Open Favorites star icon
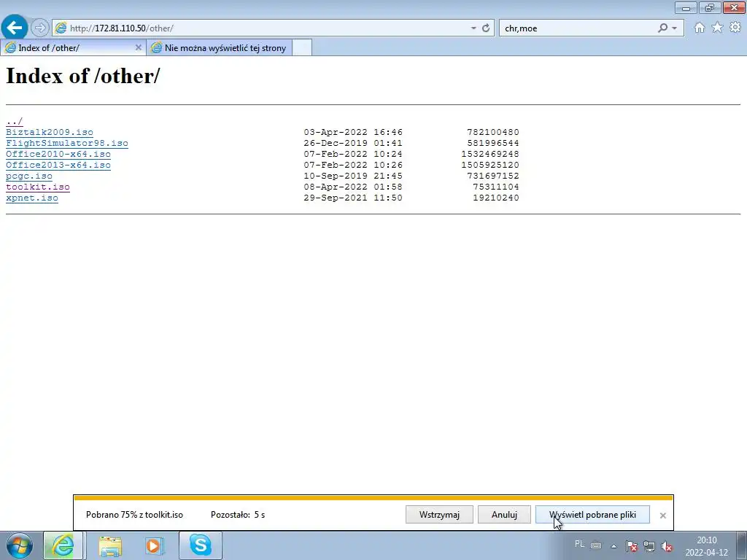Viewport: 747px width, 560px height. pos(717,28)
